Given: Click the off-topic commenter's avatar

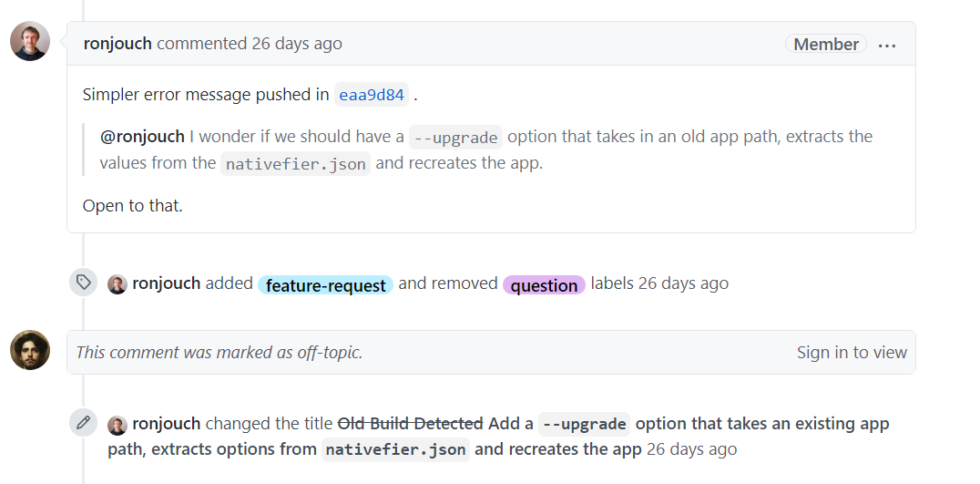Looking at the screenshot, I should coord(30,350).
